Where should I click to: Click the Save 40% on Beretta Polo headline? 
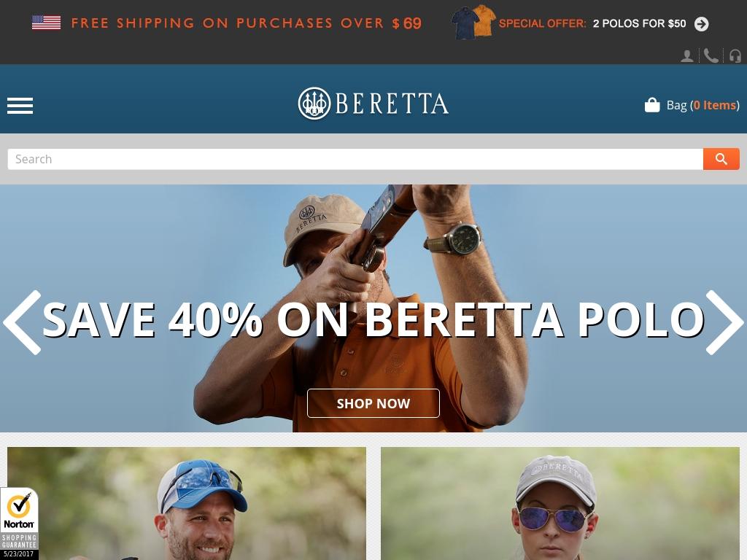373,320
